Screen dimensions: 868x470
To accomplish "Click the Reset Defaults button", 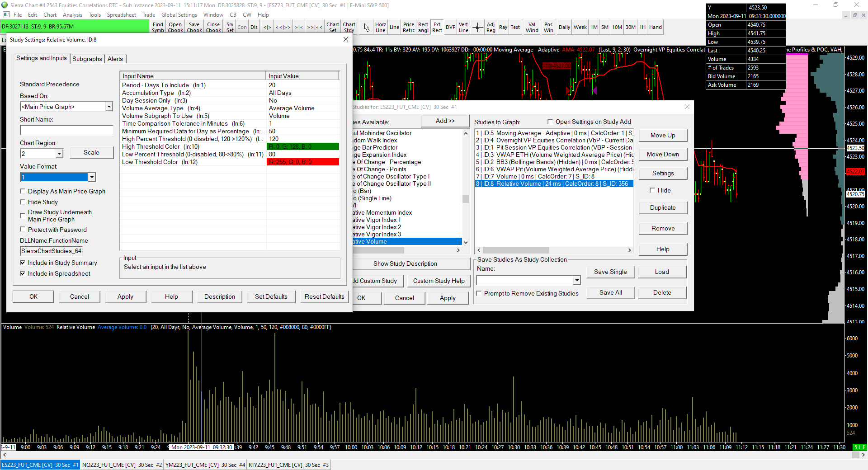I will coord(324,296).
